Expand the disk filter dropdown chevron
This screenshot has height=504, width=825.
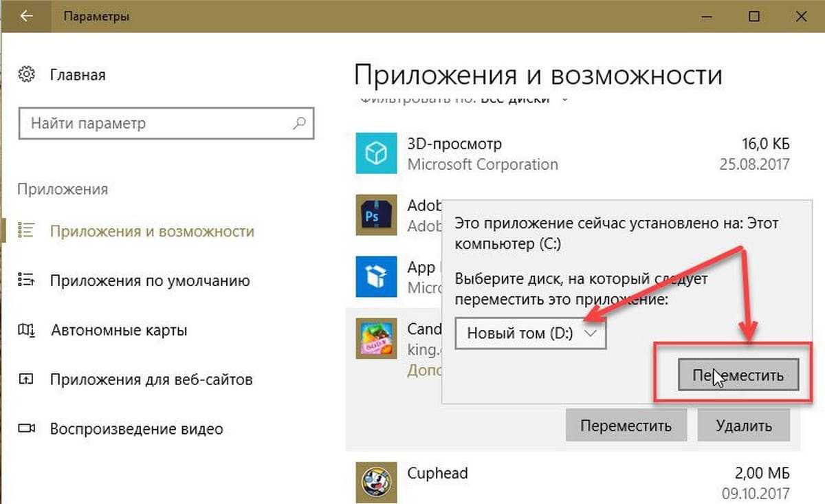point(565,99)
